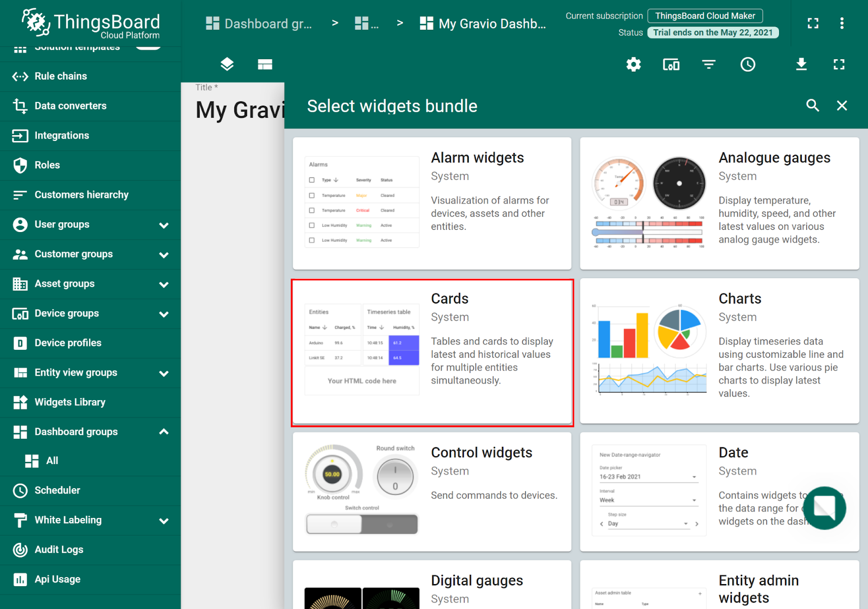Open the chat bubble at bottom right

[x=825, y=508]
